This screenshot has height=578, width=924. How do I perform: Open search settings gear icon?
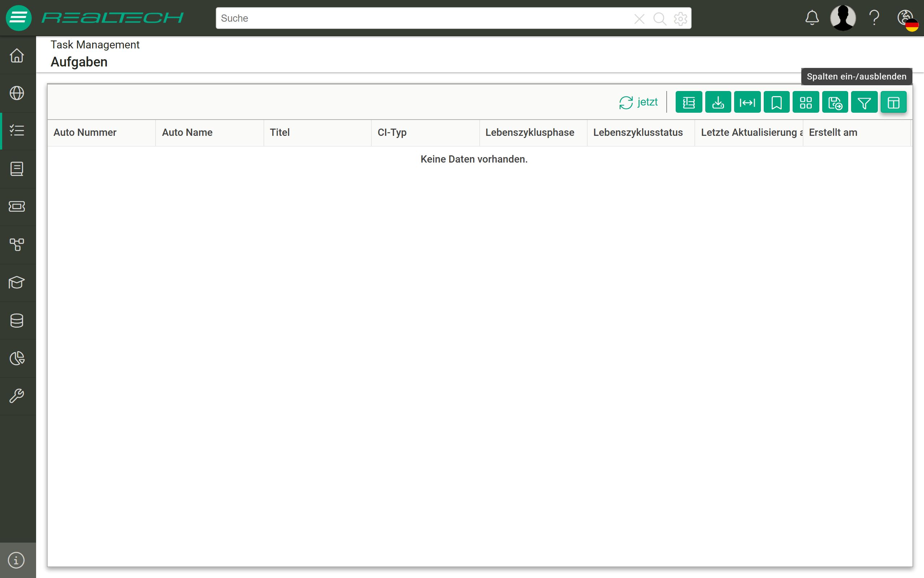click(680, 18)
